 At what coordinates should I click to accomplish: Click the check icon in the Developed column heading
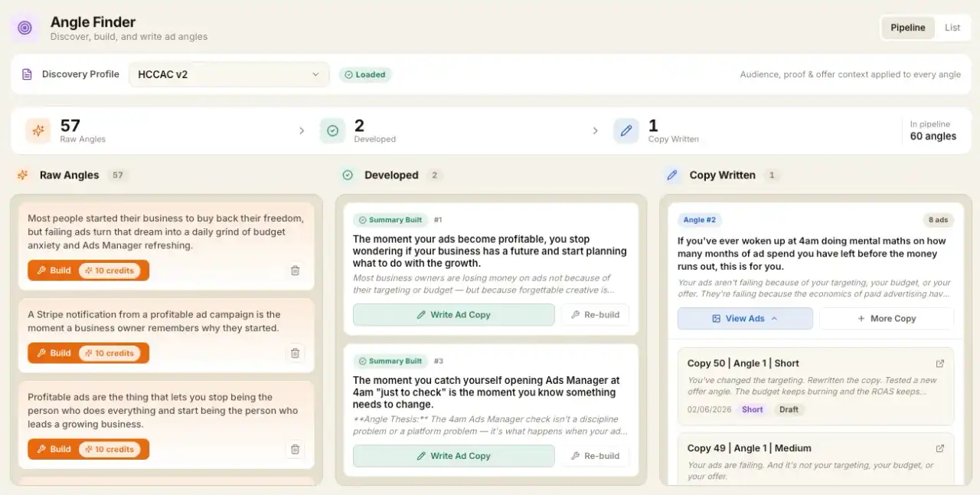point(348,175)
